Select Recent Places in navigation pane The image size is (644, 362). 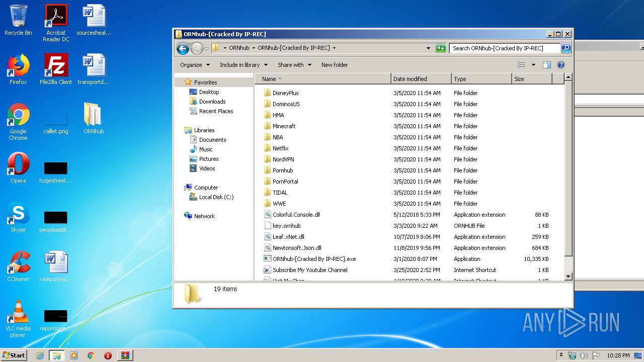point(216,111)
